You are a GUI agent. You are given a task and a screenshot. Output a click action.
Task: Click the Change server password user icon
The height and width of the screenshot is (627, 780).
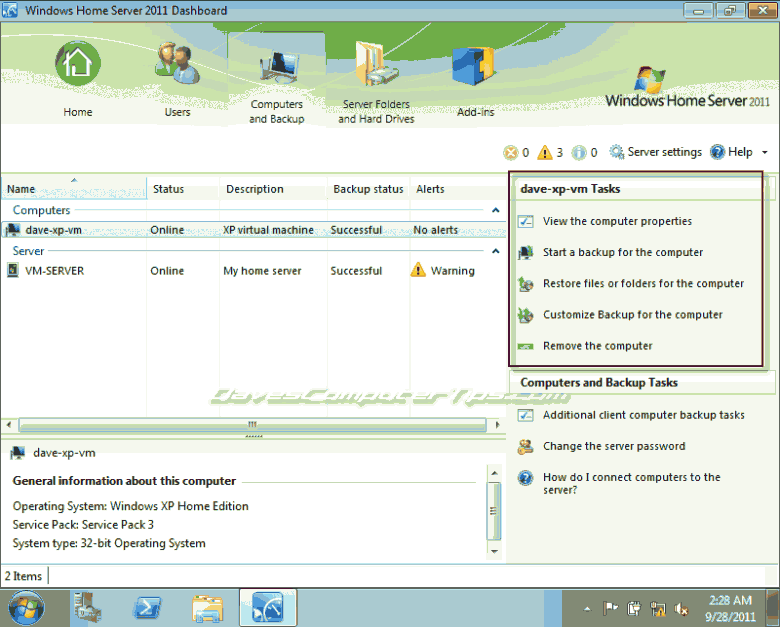coord(526,446)
